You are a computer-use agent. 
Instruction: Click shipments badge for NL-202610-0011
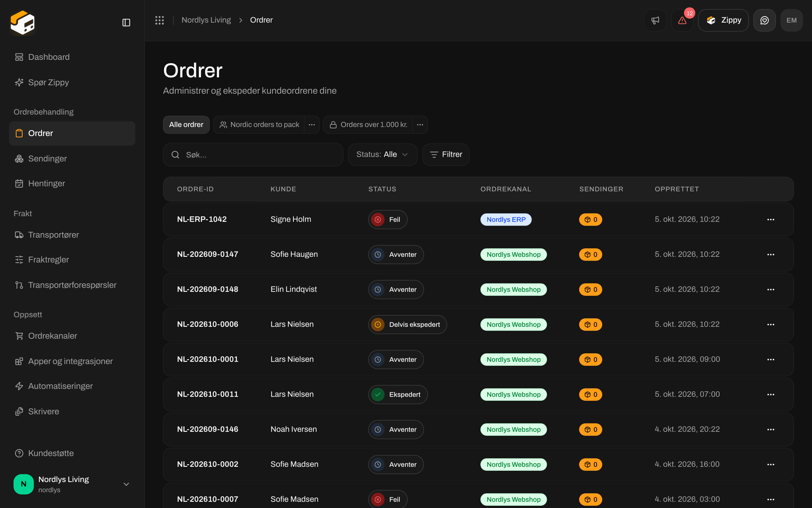[x=591, y=395]
